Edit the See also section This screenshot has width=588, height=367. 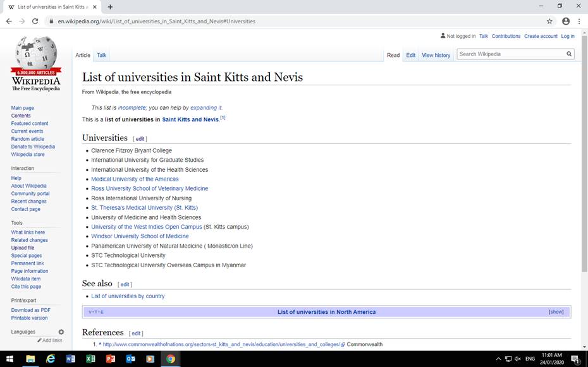[125, 285]
